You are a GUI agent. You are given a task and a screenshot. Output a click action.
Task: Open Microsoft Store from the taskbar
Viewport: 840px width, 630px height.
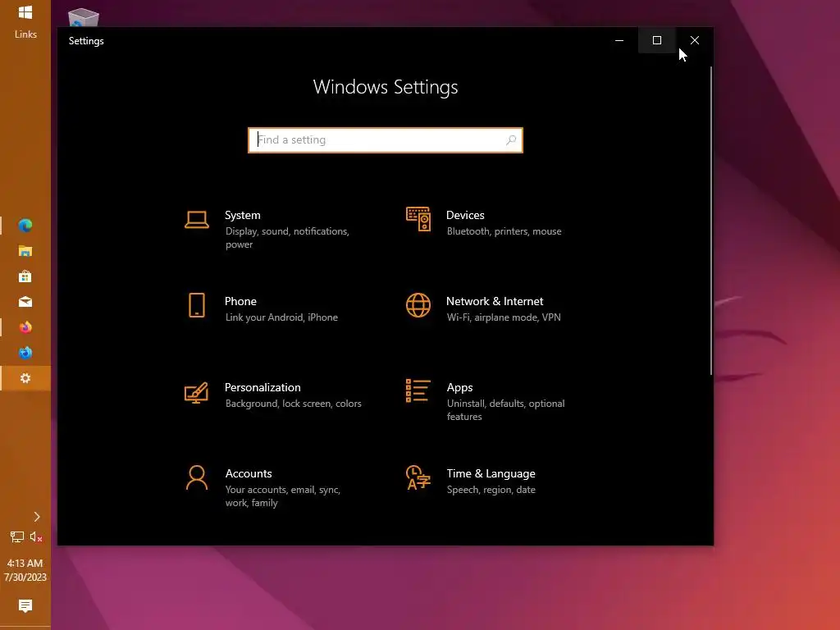click(25, 276)
